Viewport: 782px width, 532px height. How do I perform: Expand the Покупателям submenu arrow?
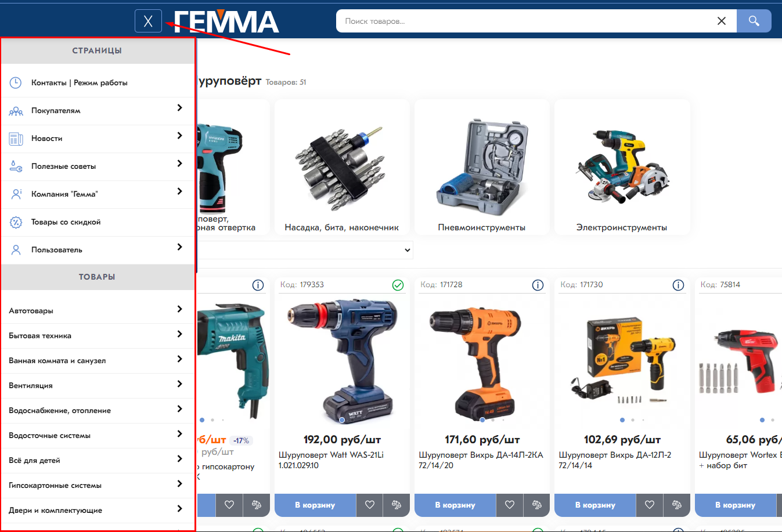(x=179, y=108)
